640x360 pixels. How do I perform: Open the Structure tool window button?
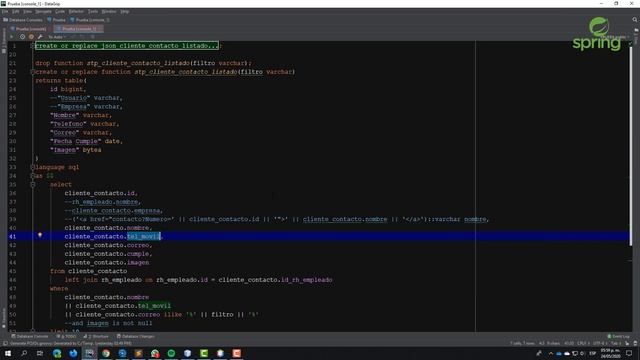click(96, 336)
